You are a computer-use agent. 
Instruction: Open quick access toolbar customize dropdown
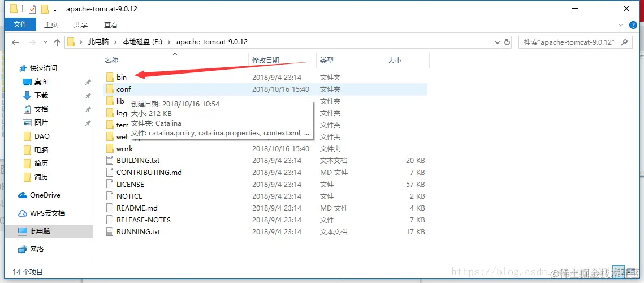click(55, 10)
